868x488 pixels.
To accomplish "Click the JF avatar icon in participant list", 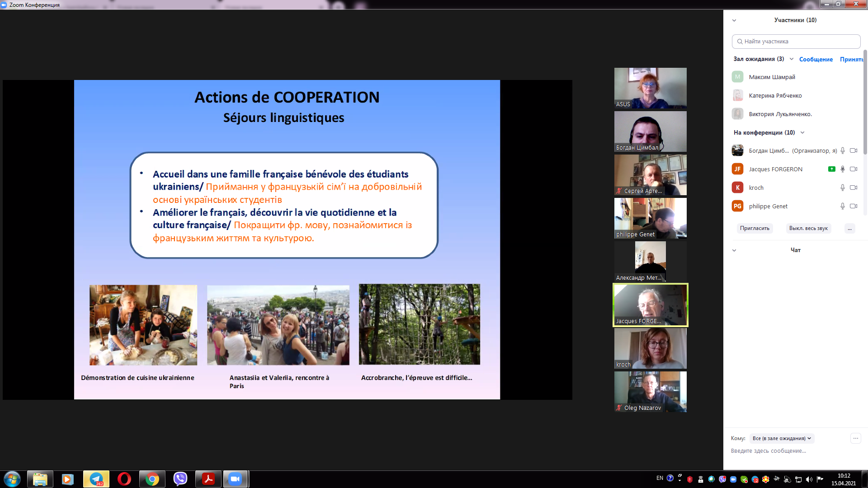I will click(x=737, y=169).
